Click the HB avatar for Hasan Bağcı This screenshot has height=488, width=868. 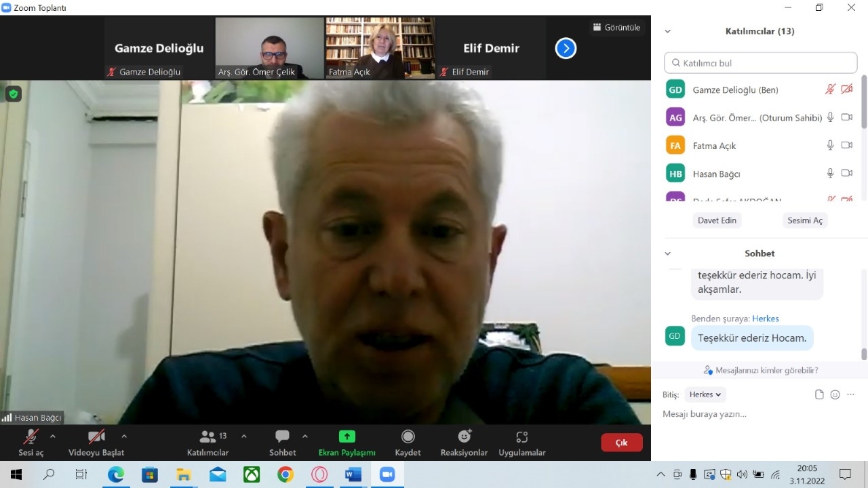[x=675, y=174]
